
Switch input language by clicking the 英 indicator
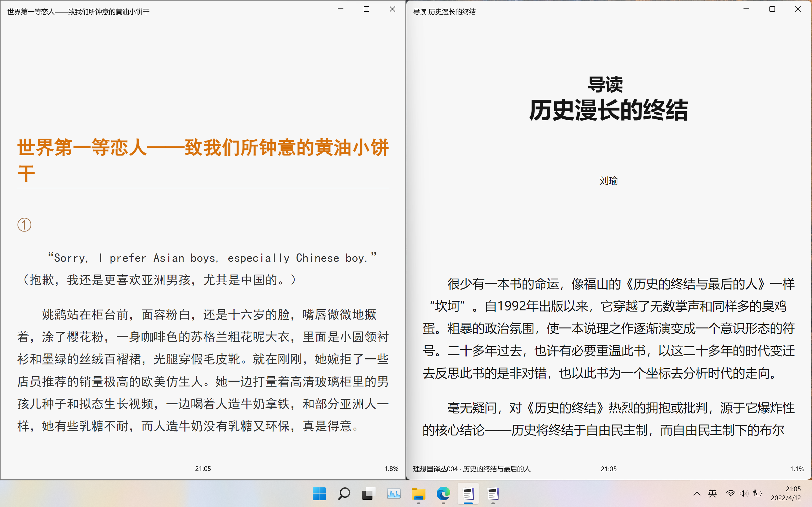[712, 493]
